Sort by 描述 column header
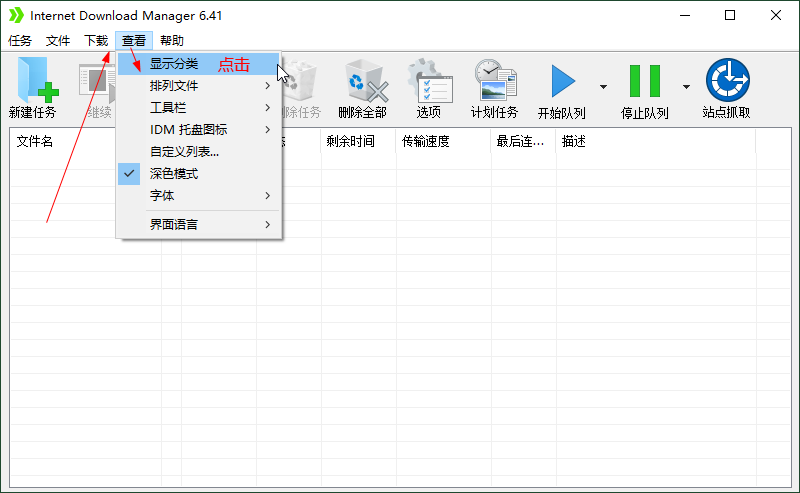800x493 pixels. pyautogui.click(x=656, y=141)
